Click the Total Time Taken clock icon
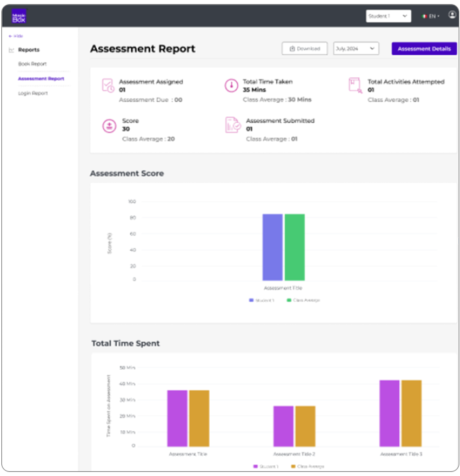The image size is (460, 476). [x=231, y=85]
